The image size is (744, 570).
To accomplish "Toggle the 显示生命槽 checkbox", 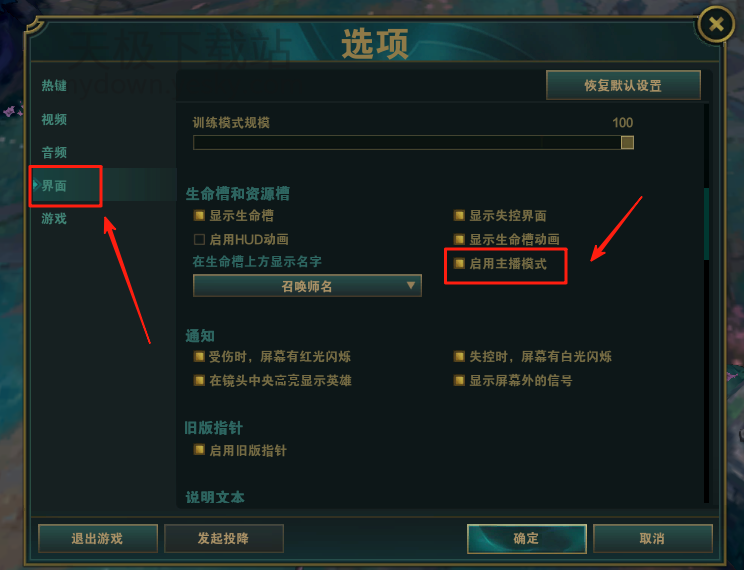I will coord(199,216).
